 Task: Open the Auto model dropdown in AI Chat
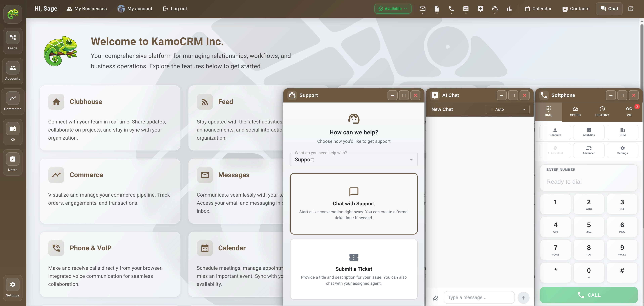pyautogui.click(x=507, y=109)
